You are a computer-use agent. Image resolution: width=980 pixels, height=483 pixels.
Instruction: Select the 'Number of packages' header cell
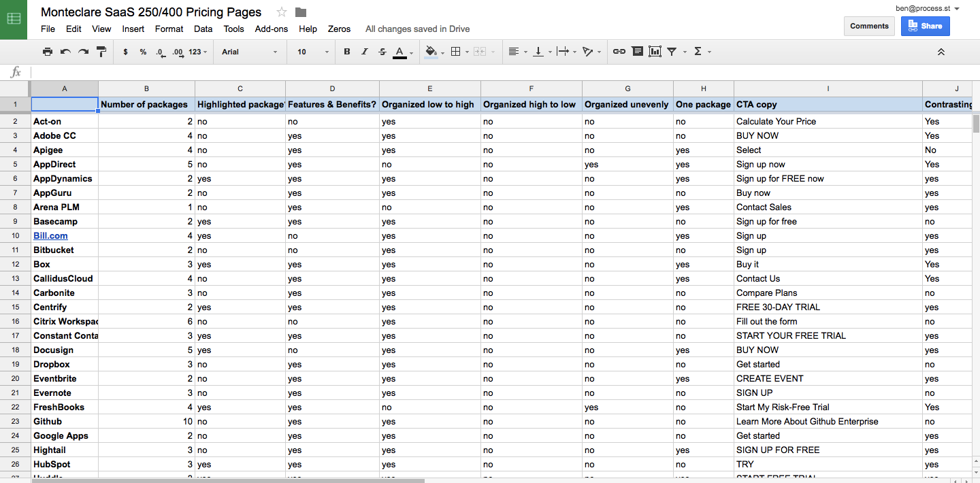[146, 105]
